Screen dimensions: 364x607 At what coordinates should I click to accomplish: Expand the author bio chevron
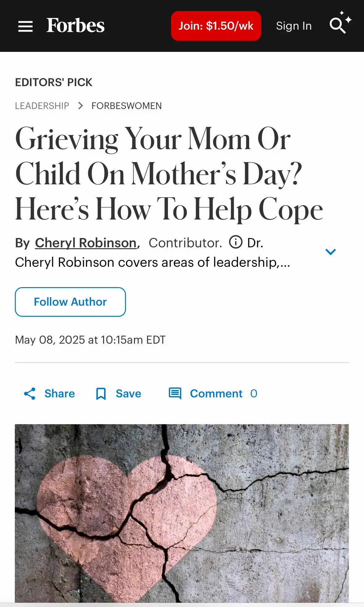tap(330, 252)
